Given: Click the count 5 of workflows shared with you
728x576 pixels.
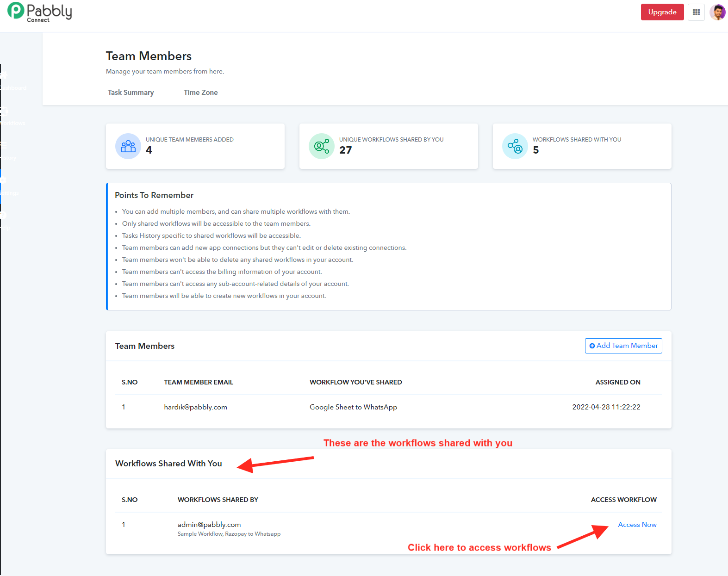Looking at the screenshot, I should 536,150.
